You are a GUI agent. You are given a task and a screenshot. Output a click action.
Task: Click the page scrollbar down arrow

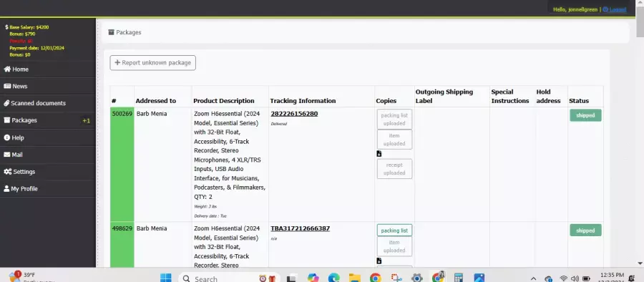[640, 263]
